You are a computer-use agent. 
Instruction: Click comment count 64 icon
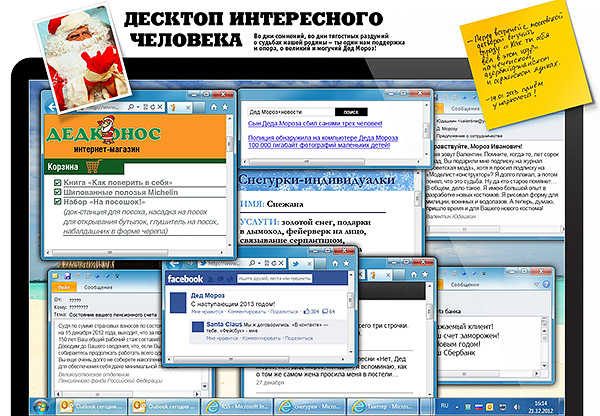329,312
